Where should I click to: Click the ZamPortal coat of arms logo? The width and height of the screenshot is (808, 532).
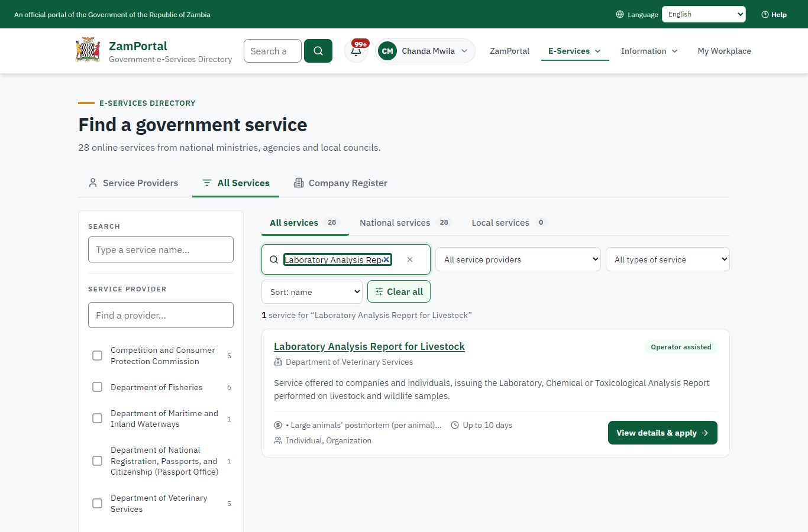pyautogui.click(x=88, y=50)
